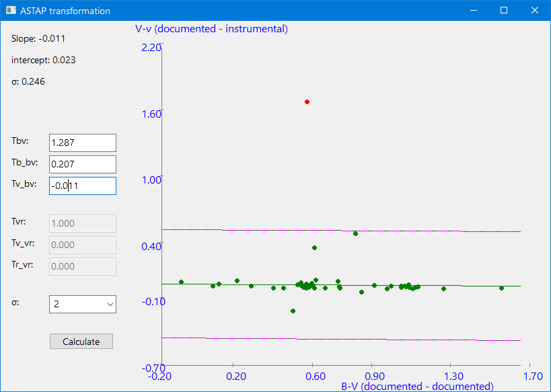Open the sigma dropdown showing 2
This screenshot has width=551, height=392.
83,304
